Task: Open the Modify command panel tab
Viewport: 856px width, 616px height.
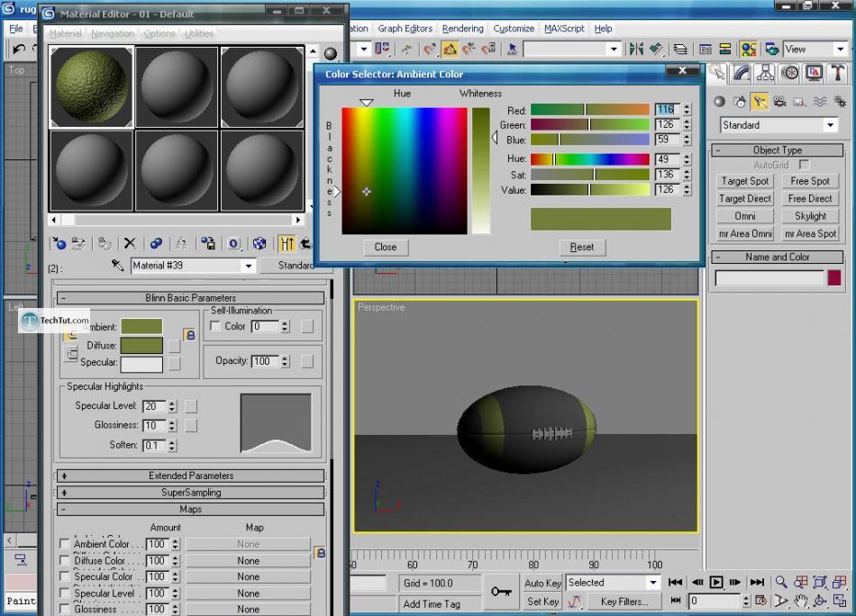Action: coord(741,73)
